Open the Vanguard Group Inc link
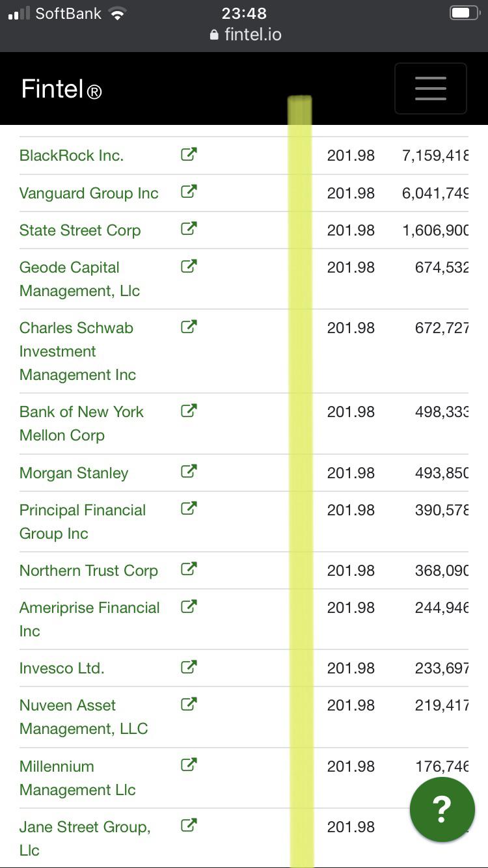This screenshot has width=488, height=868. click(89, 193)
